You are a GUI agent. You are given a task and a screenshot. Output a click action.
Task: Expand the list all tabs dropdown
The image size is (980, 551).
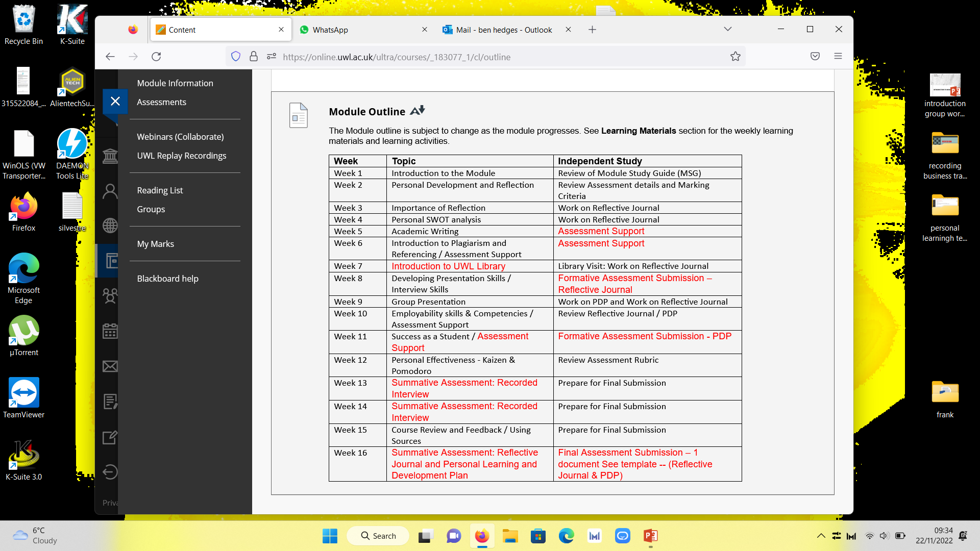tap(728, 29)
